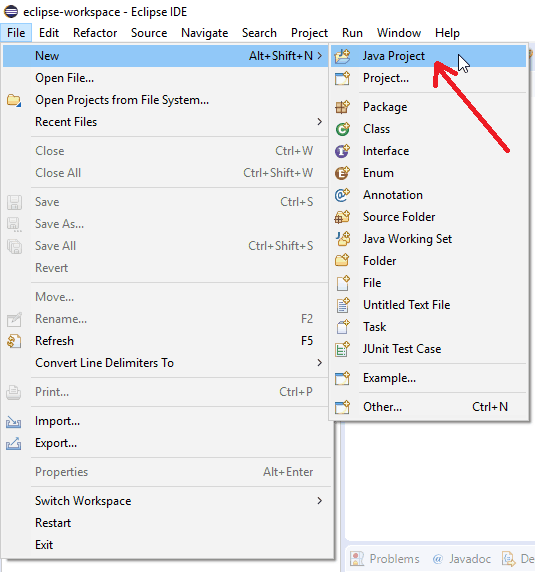Open the Search menu

pos(259,33)
